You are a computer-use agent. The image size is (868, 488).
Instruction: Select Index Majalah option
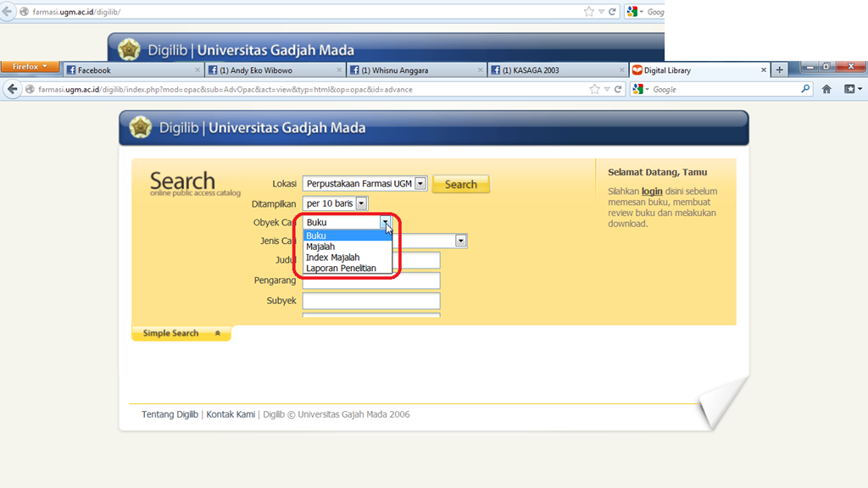(x=347, y=258)
